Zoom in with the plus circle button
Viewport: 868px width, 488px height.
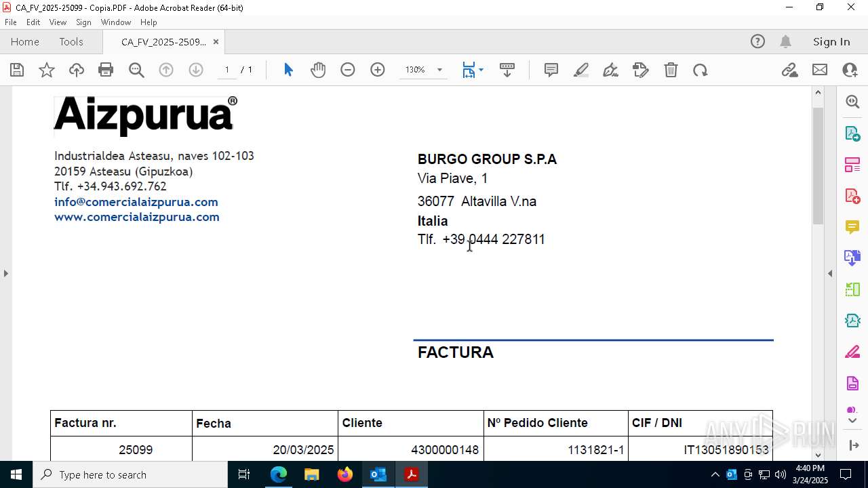click(378, 70)
